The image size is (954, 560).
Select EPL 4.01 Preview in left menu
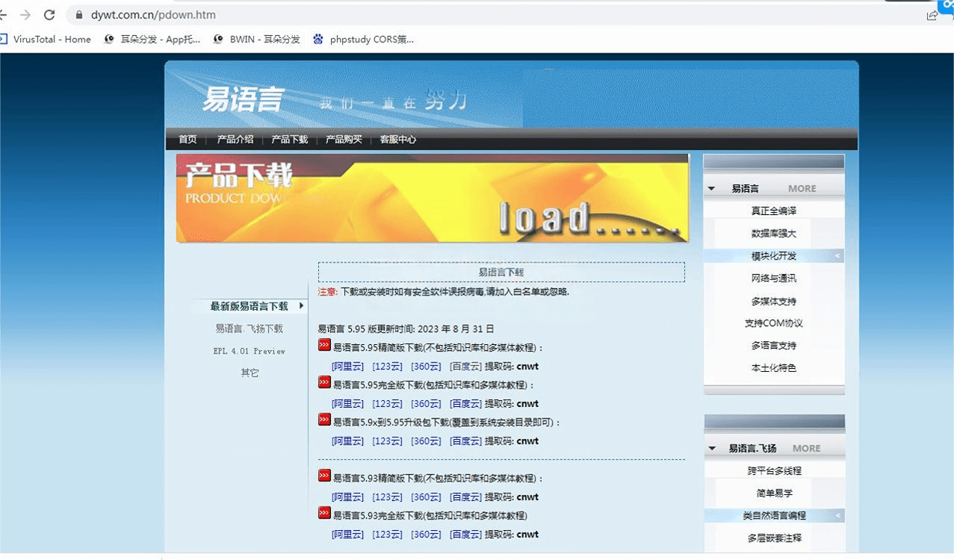[249, 351]
